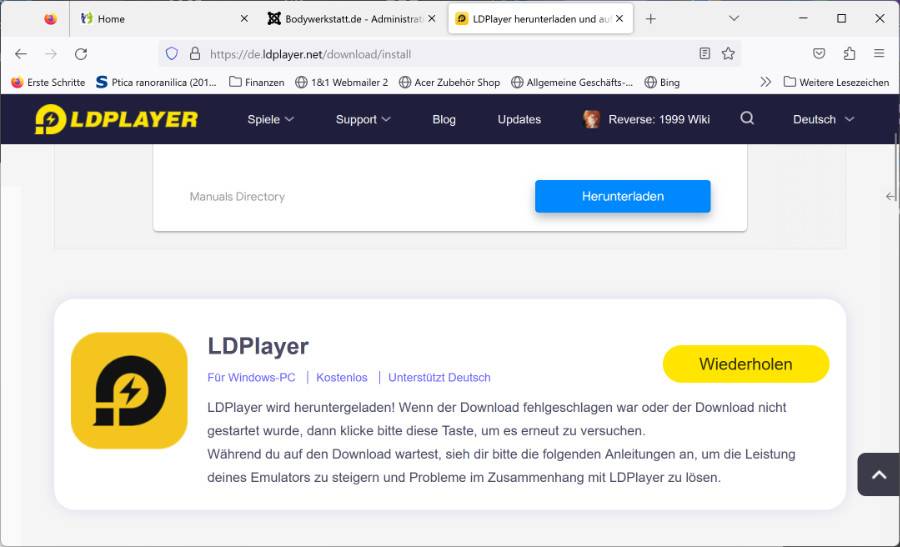This screenshot has height=547, width=900.
Task: Select the LDPlayer herunterladen tab
Action: 540,19
